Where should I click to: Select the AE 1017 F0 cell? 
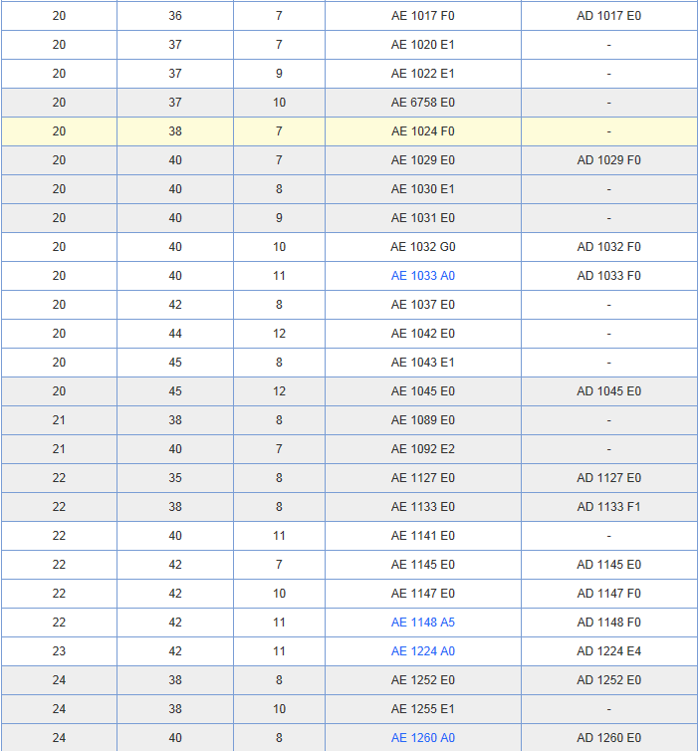tap(422, 16)
